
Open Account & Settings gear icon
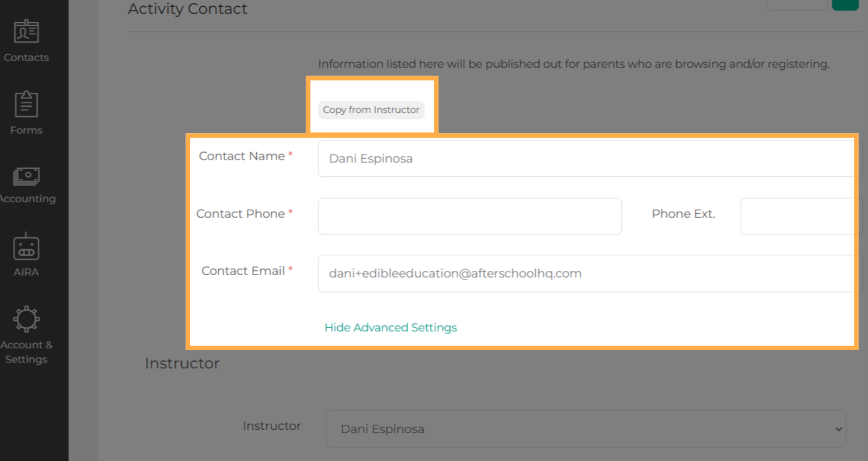(x=26, y=319)
